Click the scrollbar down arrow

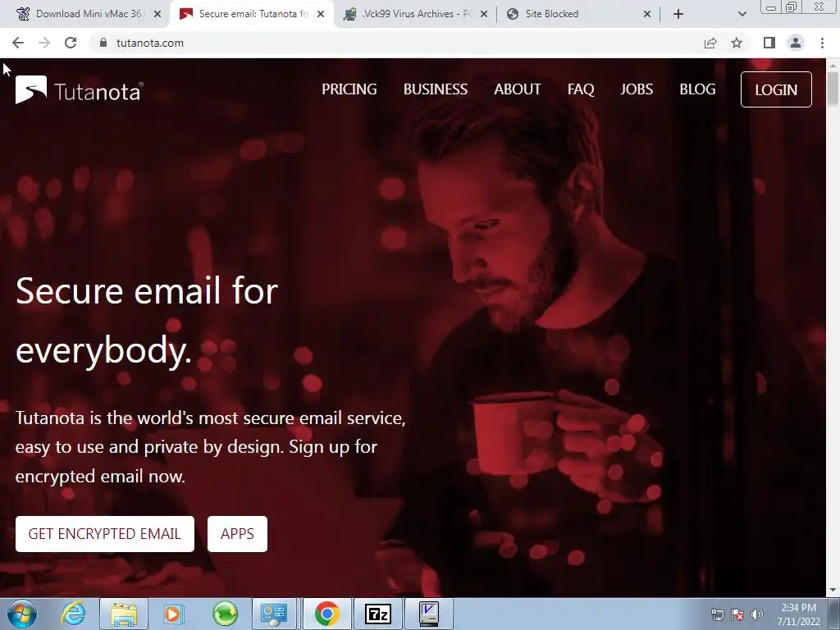point(833,591)
